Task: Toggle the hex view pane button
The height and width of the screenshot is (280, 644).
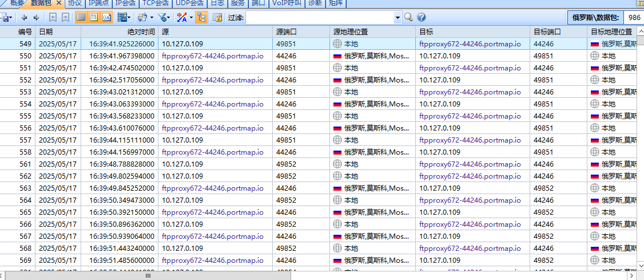Action: point(106,18)
